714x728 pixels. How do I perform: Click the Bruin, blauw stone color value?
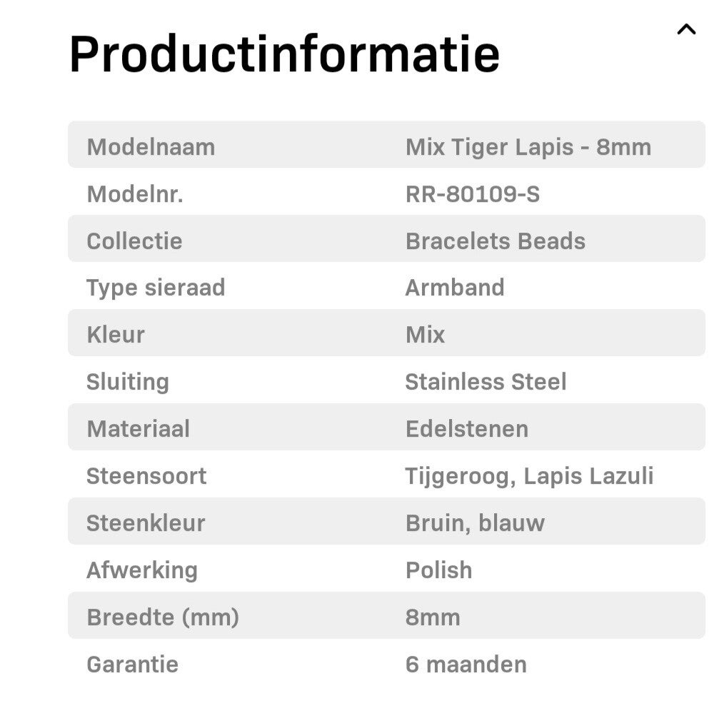(x=475, y=523)
